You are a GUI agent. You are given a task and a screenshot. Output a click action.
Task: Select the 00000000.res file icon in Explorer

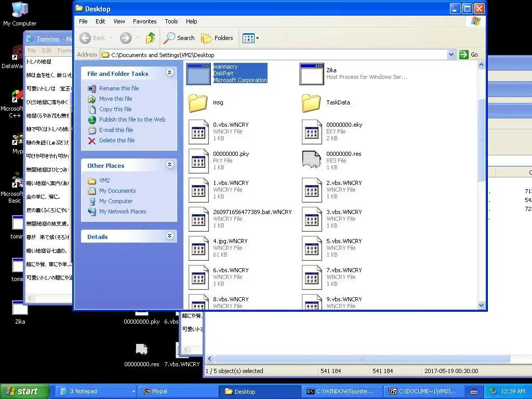tap(312, 159)
